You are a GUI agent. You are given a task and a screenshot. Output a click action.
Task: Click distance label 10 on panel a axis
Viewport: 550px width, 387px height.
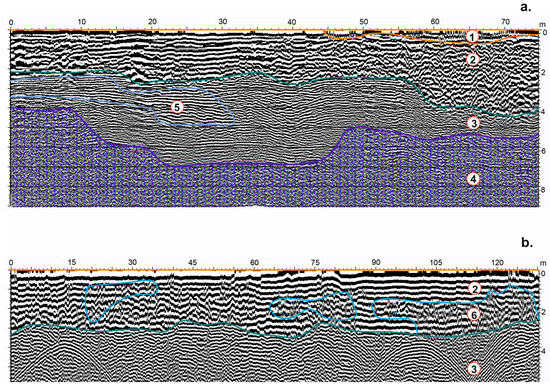(81, 22)
